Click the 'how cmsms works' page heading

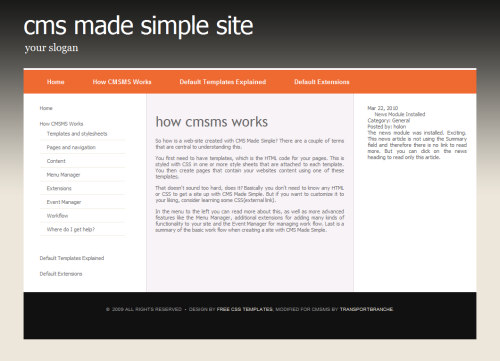[x=212, y=122]
